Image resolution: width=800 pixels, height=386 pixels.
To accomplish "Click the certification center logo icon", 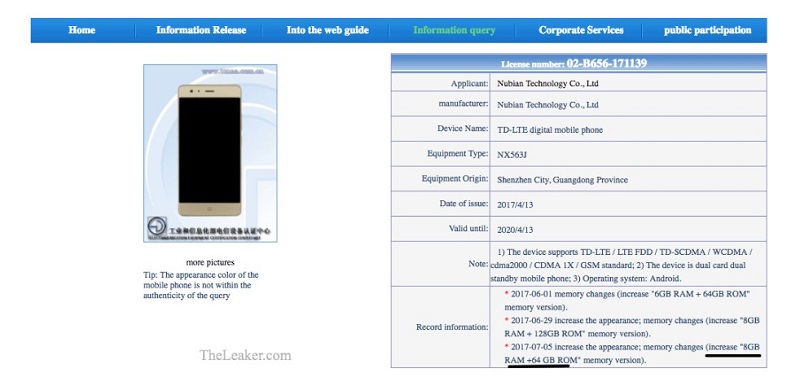I will [157, 226].
